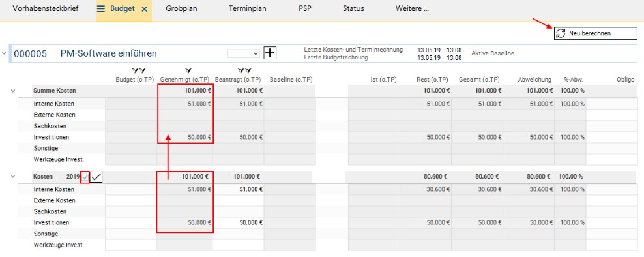This screenshot has height=257, width=644.
Task: Click Beantragt cell for Sachkosten 2019
Action: pyautogui.click(x=238, y=212)
